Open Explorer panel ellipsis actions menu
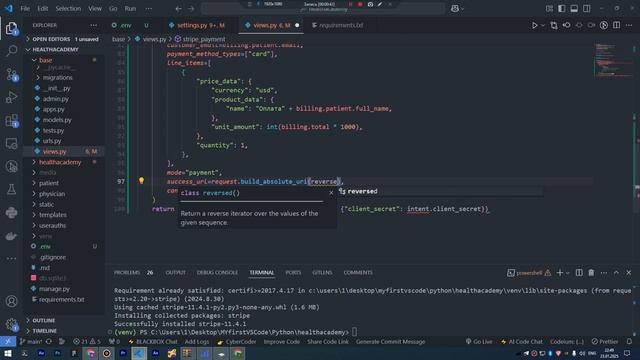Viewport: 640px width, 360px height. [x=93, y=25]
